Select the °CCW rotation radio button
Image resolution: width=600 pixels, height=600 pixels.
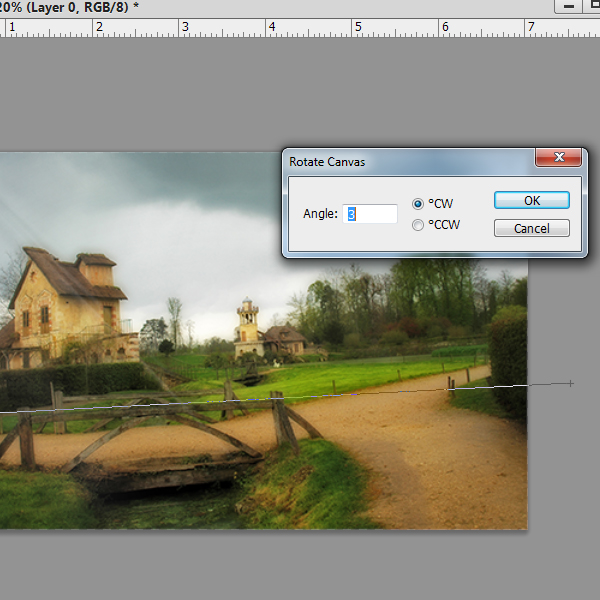pos(417,225)
